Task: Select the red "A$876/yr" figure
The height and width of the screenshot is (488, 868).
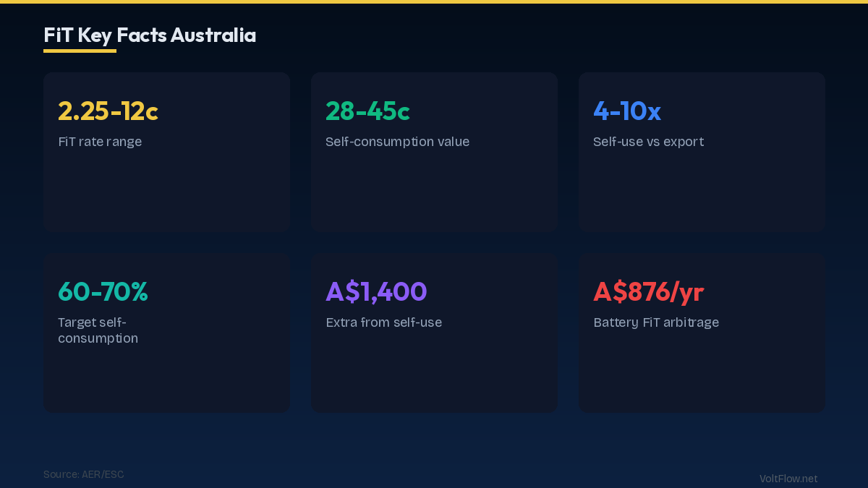Action: [648, 292]
